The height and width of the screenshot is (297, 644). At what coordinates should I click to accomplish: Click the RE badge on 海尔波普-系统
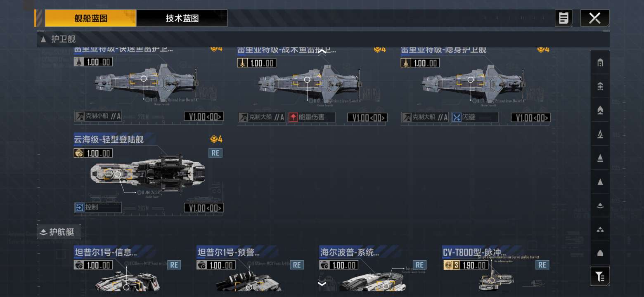click(419, 265)
